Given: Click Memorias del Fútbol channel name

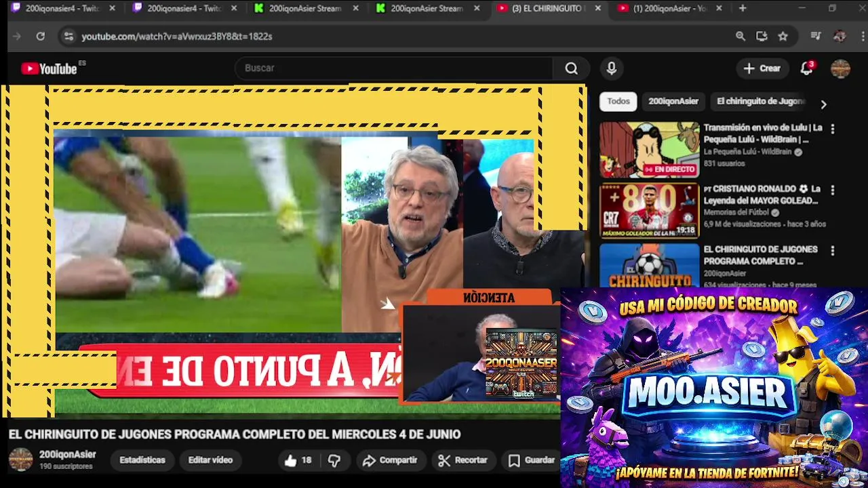Looking at the screenshot, I should coord(738,213).
